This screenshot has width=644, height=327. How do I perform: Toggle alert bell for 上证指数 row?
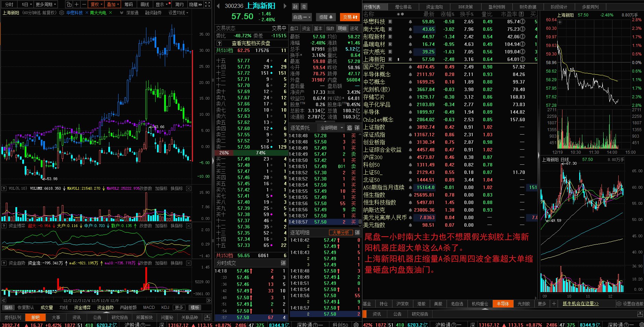pos(410,127)
